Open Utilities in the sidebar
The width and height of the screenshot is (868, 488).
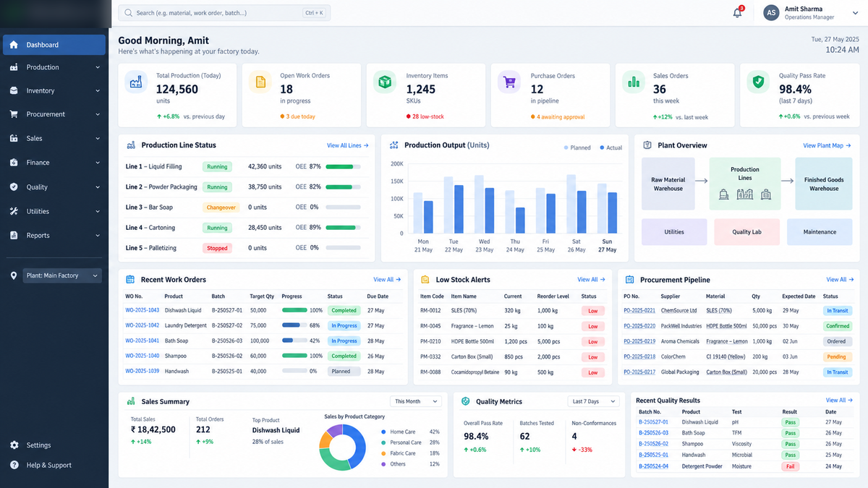tap(54, 211)
